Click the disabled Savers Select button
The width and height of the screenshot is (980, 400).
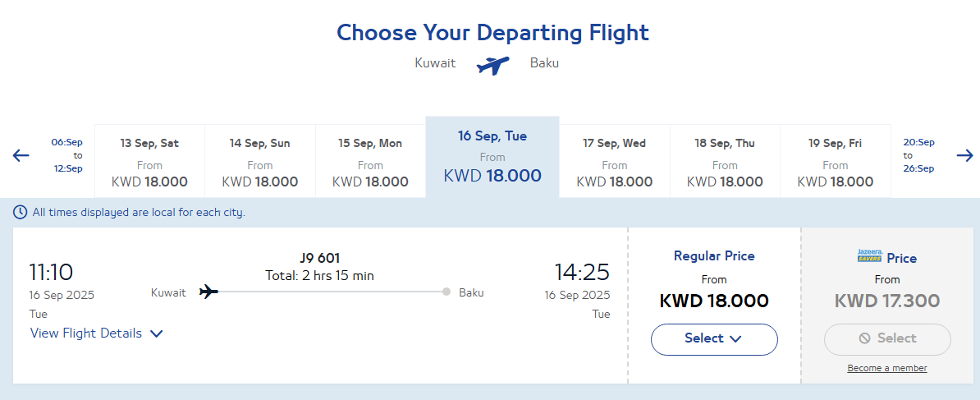[887, 339]
